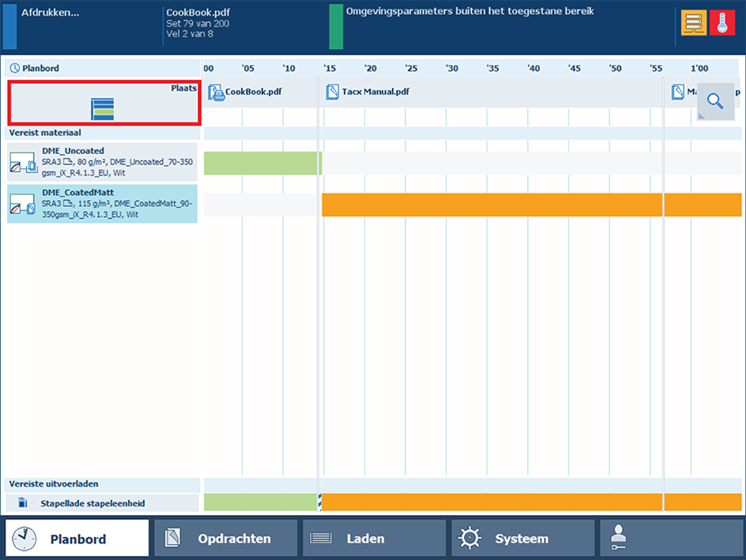Click the Stapellade stacker icon
Image resolution: width=746 pixels, height=560 pixels.
click(22, 502)
